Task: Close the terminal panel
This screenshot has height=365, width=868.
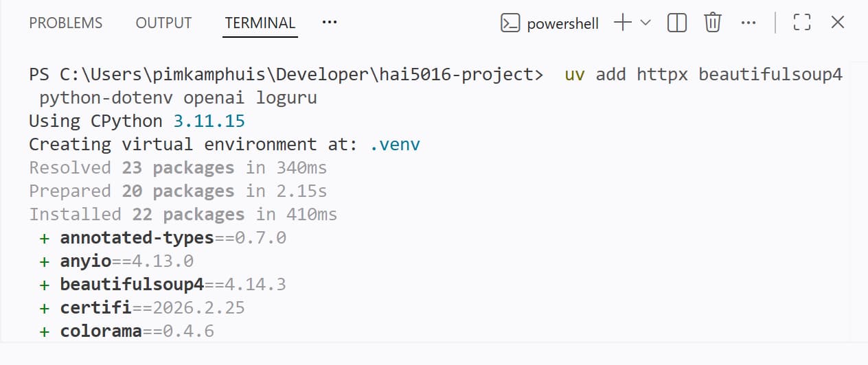Action: click(x=837, y=23)
